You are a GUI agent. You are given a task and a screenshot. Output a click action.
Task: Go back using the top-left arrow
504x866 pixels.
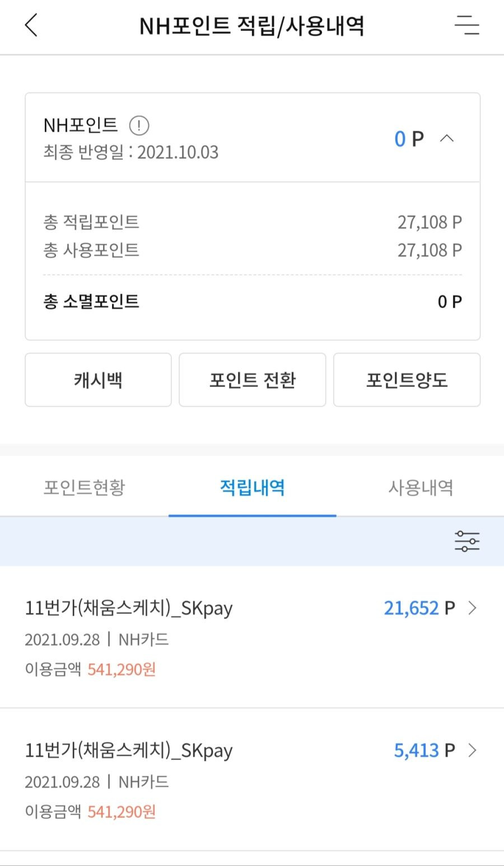pos(31,26)
